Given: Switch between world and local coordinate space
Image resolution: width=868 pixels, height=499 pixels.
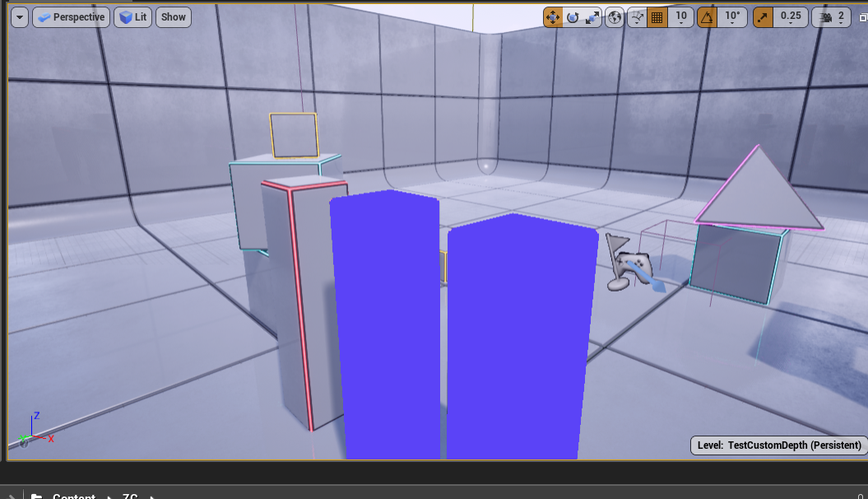Looking at the screenshot, I should click(614, 16).
